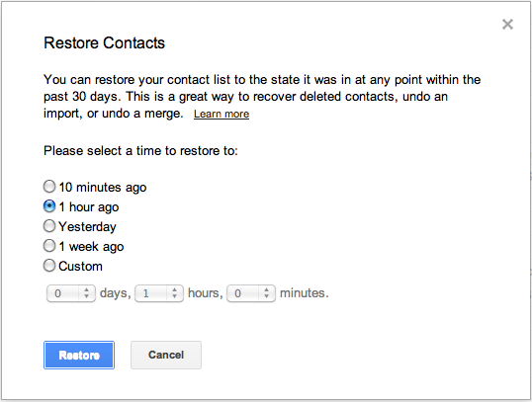
Task: Decrease the minutes stepper down arrow
Action: click(266, 296)
